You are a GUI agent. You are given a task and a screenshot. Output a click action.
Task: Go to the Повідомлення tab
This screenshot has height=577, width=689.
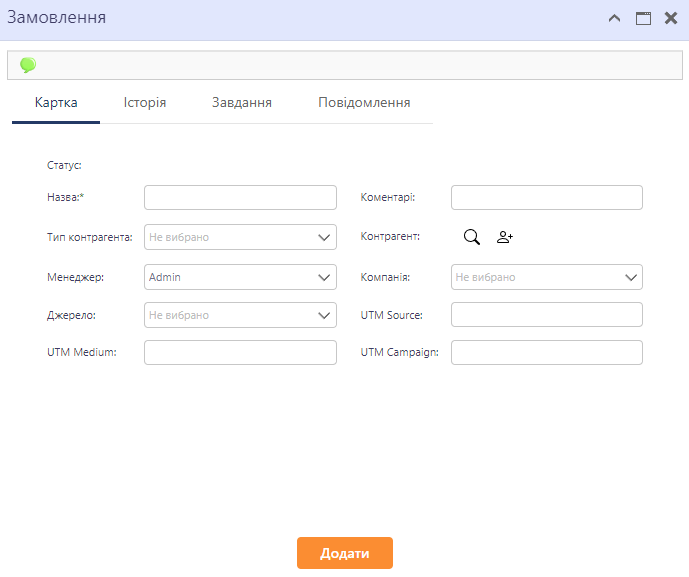pos(364,103)
